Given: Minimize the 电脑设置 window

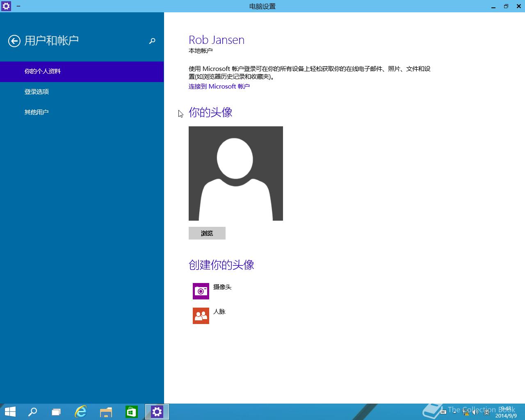Looking at the screenshot, I should point(493,6).
